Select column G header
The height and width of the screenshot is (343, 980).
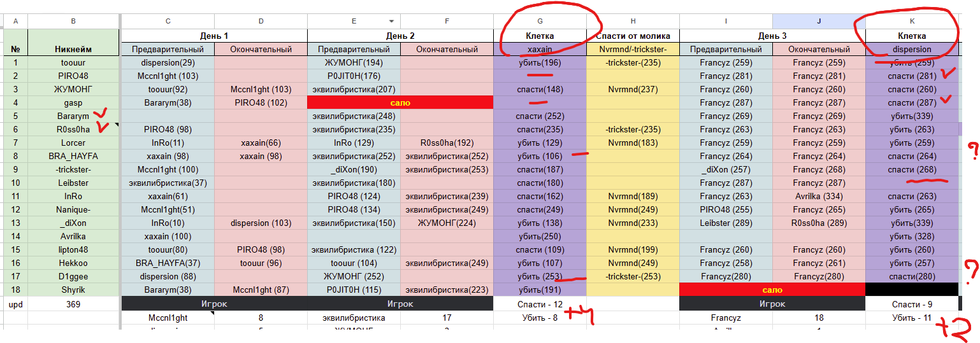(540, 22)
